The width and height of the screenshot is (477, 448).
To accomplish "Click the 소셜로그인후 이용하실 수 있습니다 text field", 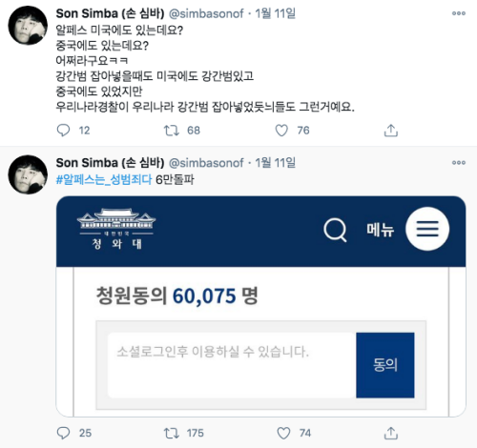I will tap(232, 365).
